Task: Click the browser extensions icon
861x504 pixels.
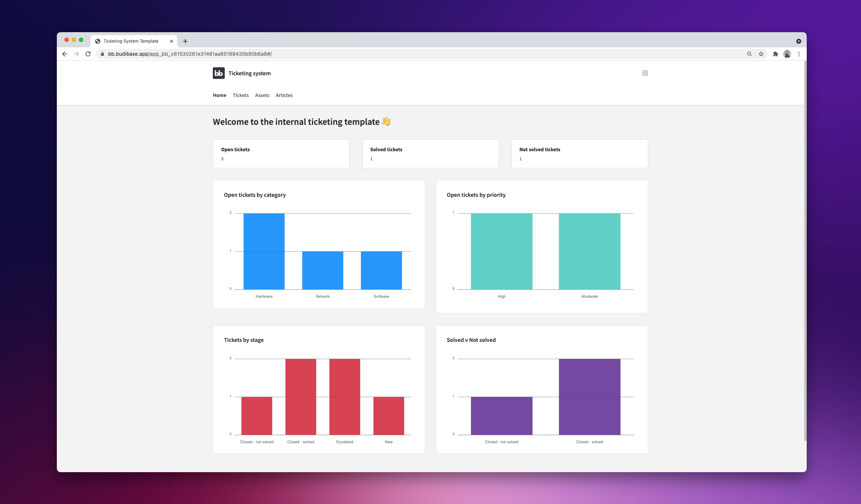Action: pyautogui.click(x=775, y=54)
